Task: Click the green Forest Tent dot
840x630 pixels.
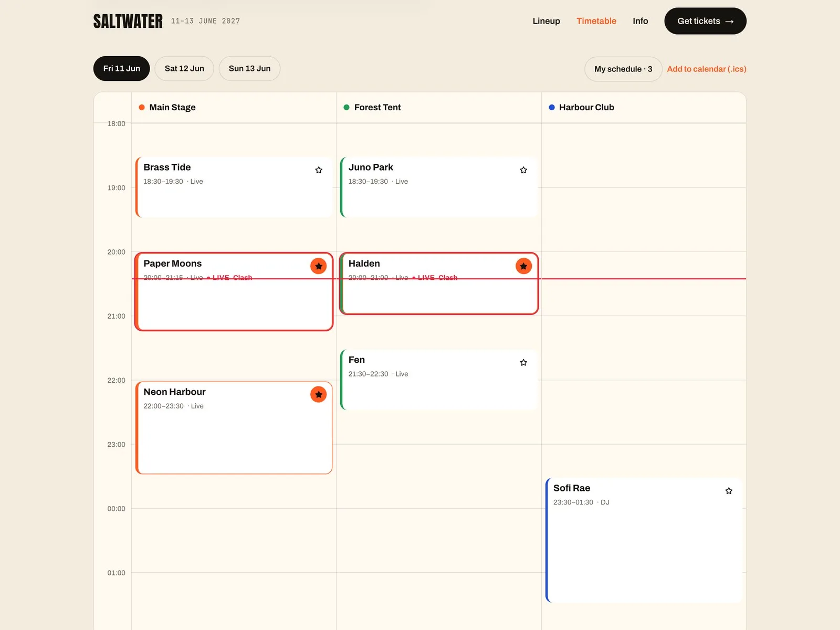Action: pos(346,108)
